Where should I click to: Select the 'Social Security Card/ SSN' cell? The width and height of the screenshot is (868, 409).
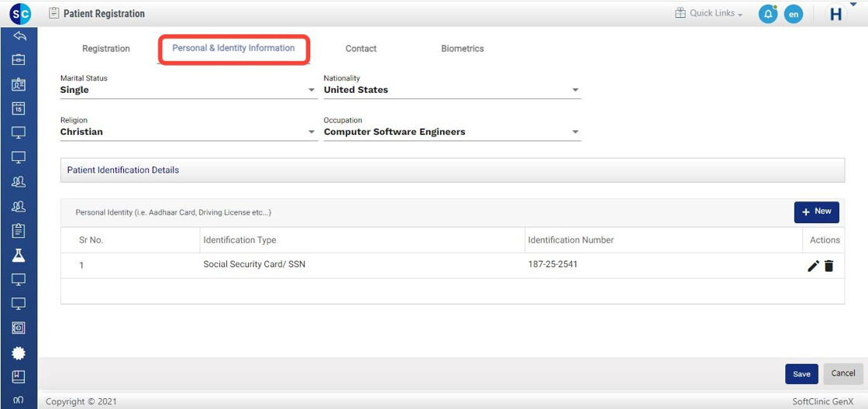pos(254,265)
